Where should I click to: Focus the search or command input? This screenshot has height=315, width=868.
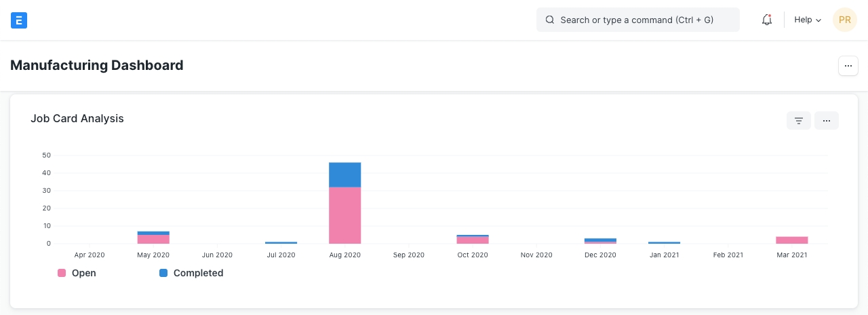(x=644, y=20)
